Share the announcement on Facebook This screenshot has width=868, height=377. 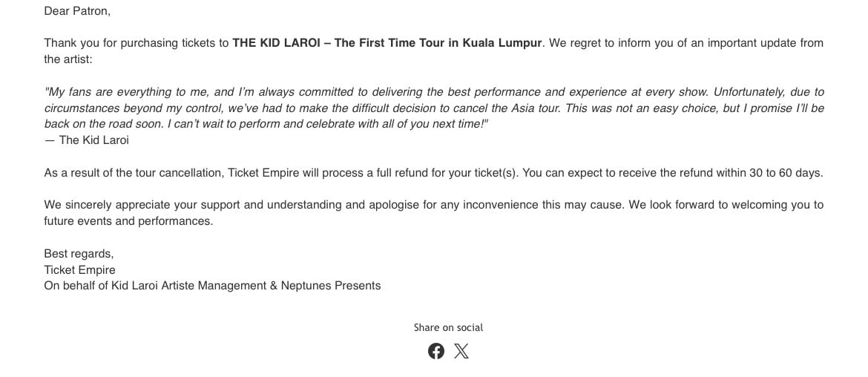(x=435, y=351)
